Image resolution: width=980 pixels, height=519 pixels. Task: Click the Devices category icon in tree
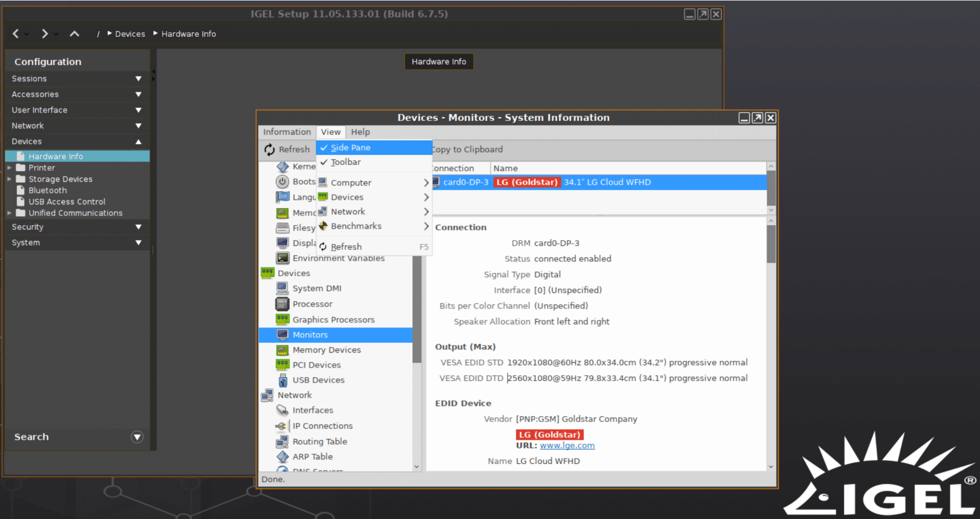(x=268, y=273)
